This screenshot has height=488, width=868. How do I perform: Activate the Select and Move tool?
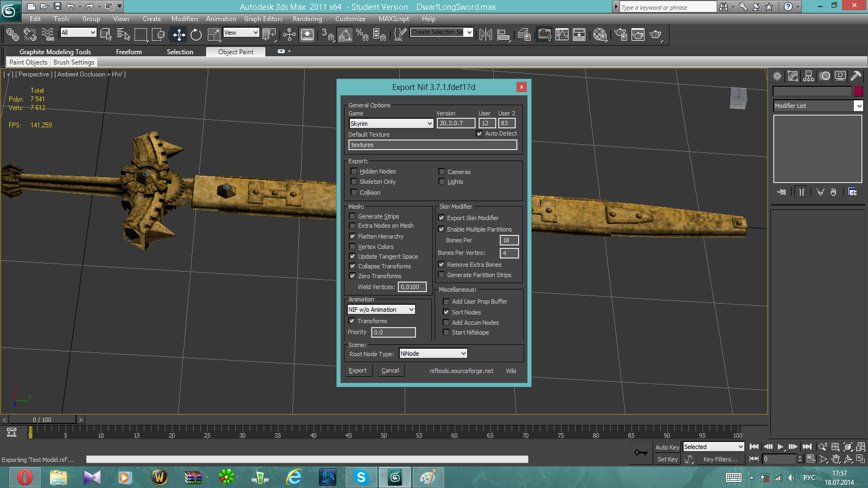click(x=179, y=35)
